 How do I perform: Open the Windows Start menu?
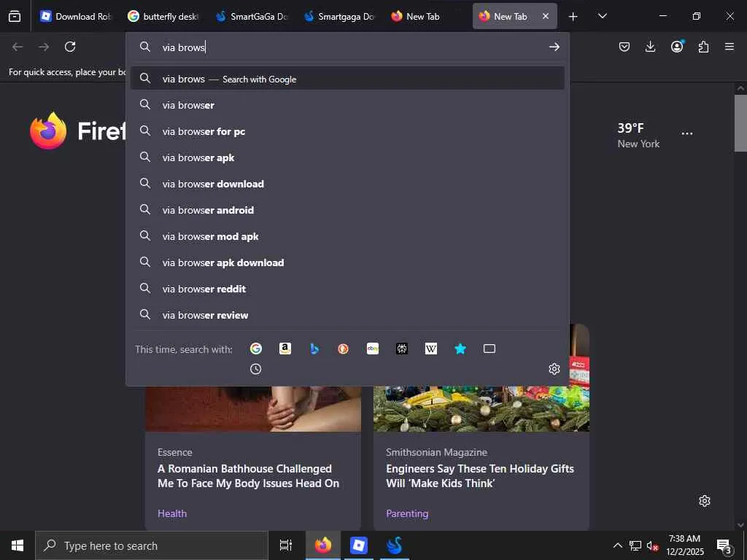click(x=18, y=545)
